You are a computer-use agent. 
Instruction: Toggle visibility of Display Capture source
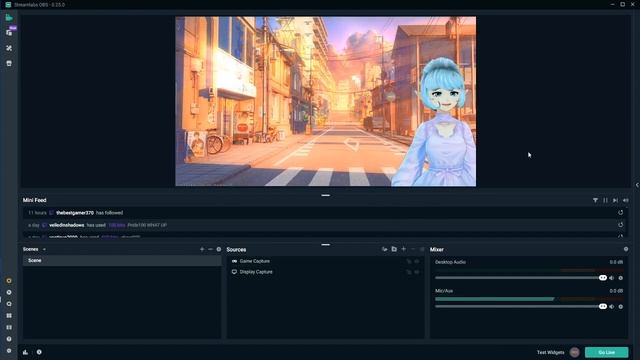[x=417, y=272]
